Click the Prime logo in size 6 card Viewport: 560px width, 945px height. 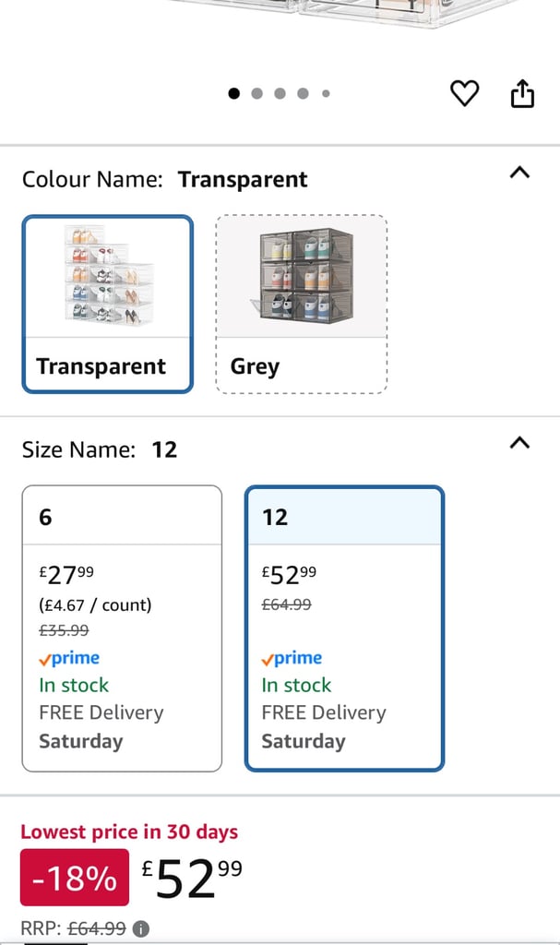[69, 658]
